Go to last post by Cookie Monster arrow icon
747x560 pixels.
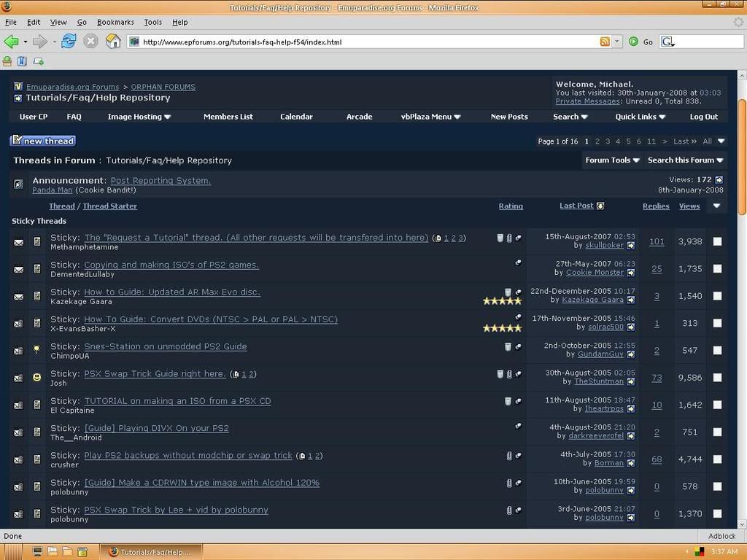tap(631, 273)
